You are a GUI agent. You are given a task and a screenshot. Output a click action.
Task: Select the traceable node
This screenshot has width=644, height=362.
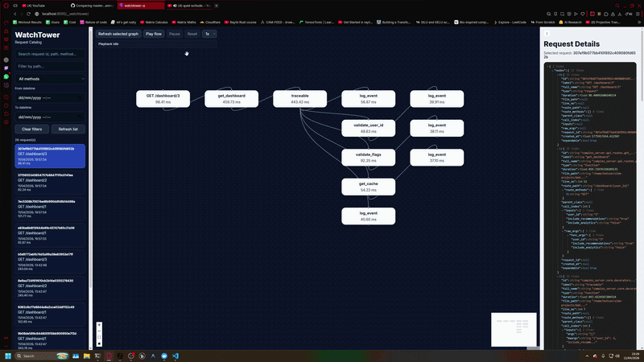[299, 99]
